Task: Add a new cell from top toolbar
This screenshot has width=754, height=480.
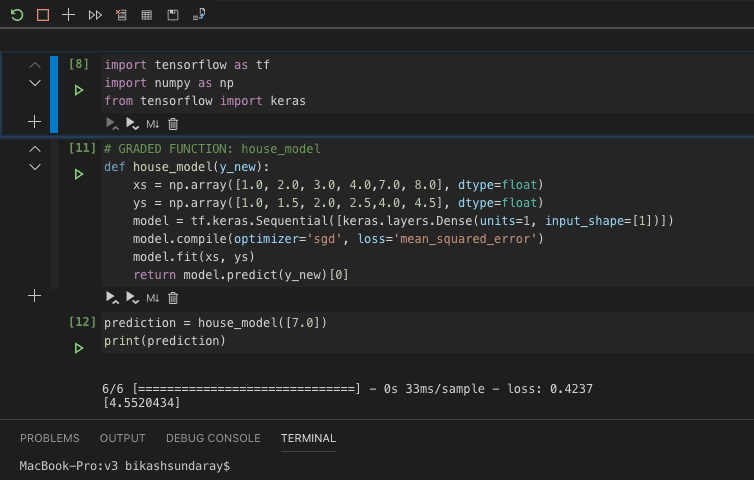Action: [x=68, y=15]
